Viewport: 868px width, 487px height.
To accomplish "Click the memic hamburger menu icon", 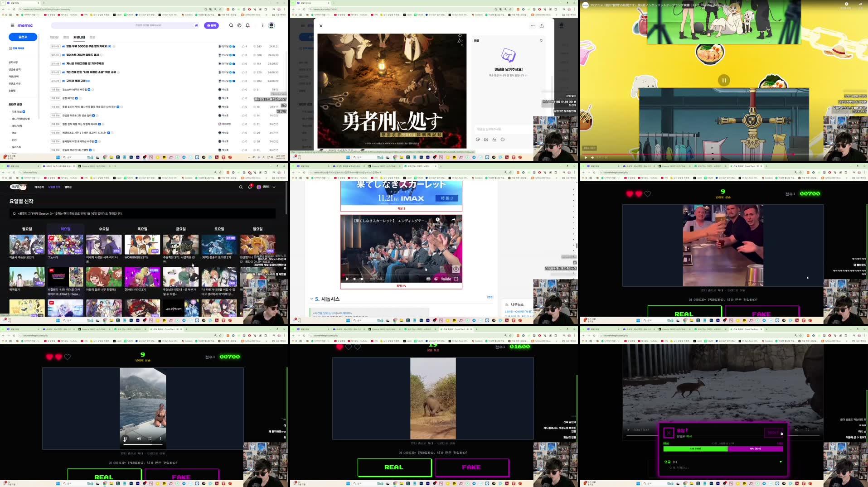I will [12, 25].
